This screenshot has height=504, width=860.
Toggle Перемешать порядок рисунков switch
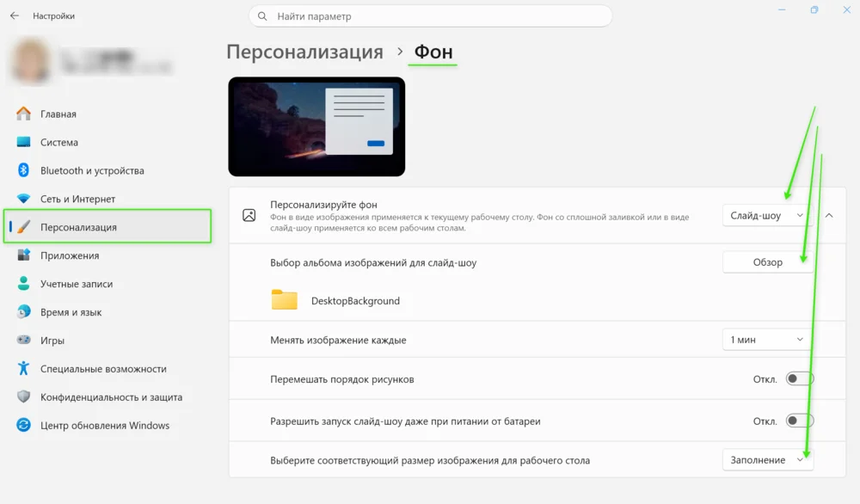pos(800,379)
